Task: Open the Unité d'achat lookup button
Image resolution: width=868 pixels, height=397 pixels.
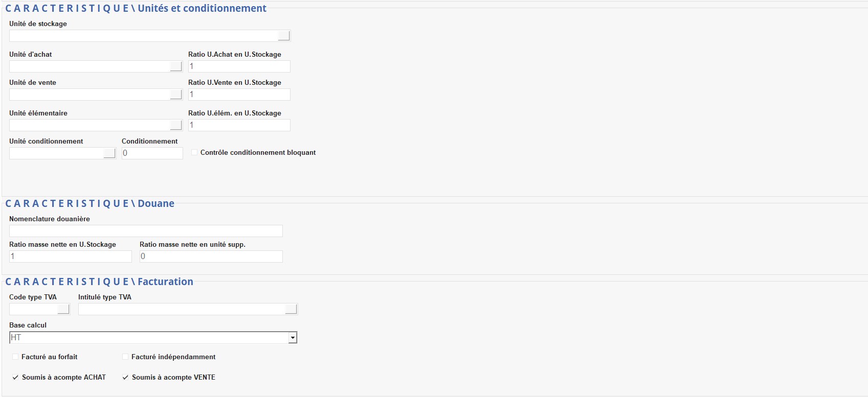Action: [175, 66]
